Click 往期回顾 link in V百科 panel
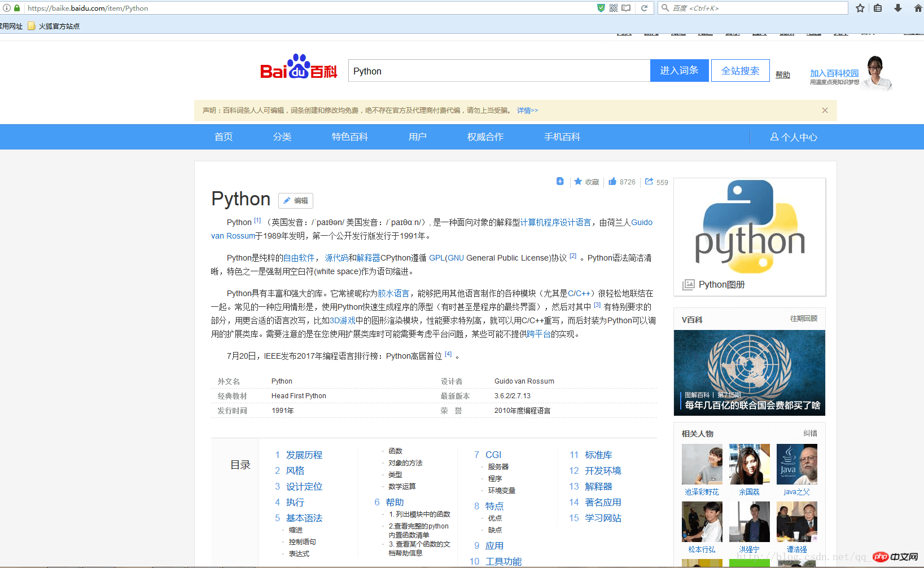Viewport: 924px width, 568px height. click(x=804, y=319)
